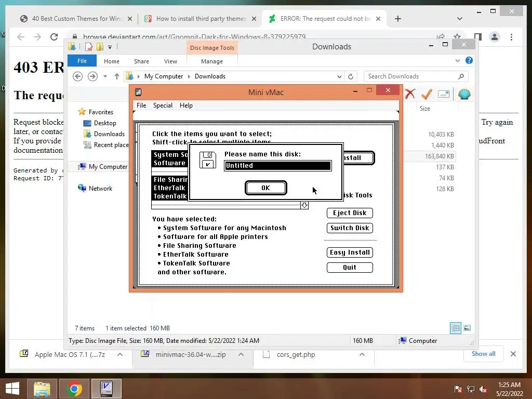This screenshot has height=399, width=532.
Task: Click My Computer breadcrumb in address bar
Action: point(164,76)
